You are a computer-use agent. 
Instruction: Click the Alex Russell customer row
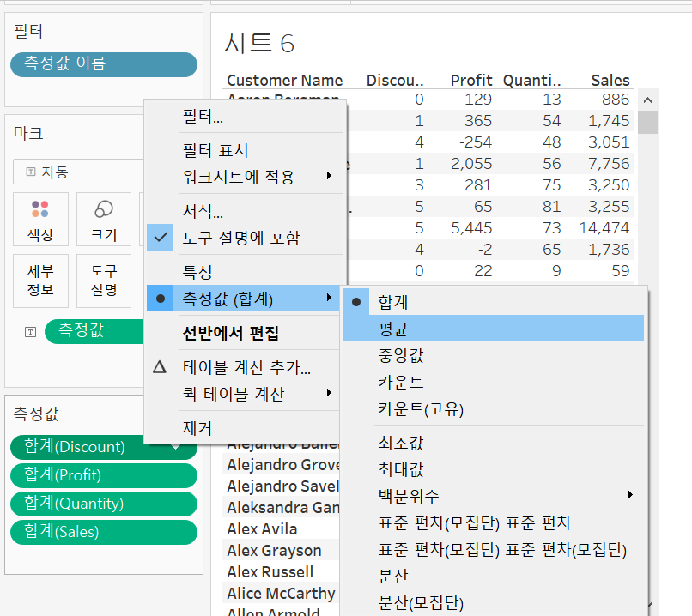[270, 572]
